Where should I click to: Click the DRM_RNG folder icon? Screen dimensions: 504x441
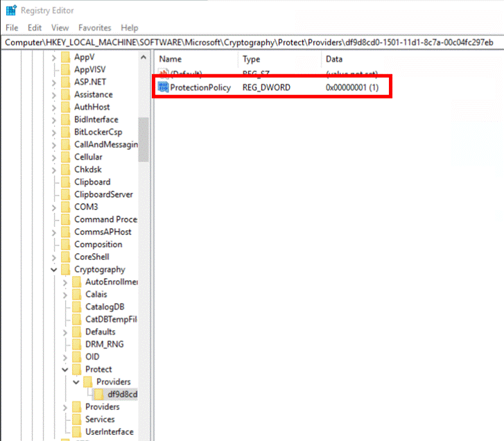pyautogui.click(x=77, y=344)
